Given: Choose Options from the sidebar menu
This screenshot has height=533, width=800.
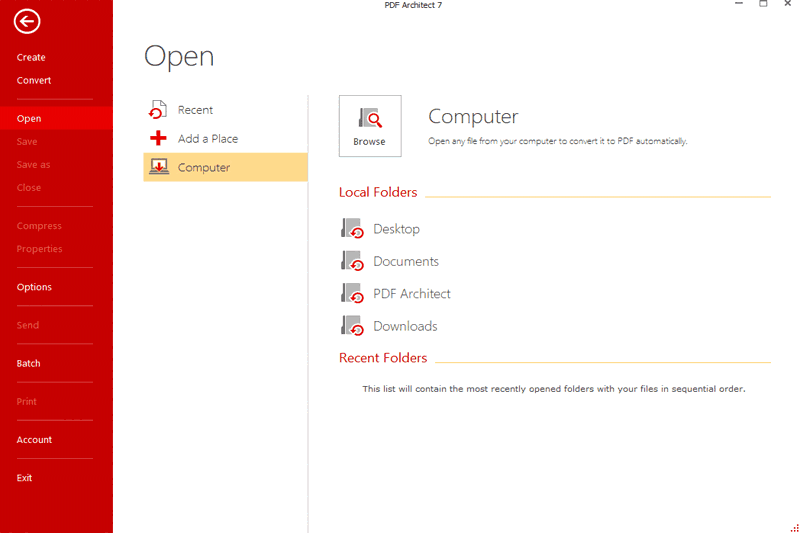Looking at the screenshot, I should pyautogui.click(x=34, y=287).
